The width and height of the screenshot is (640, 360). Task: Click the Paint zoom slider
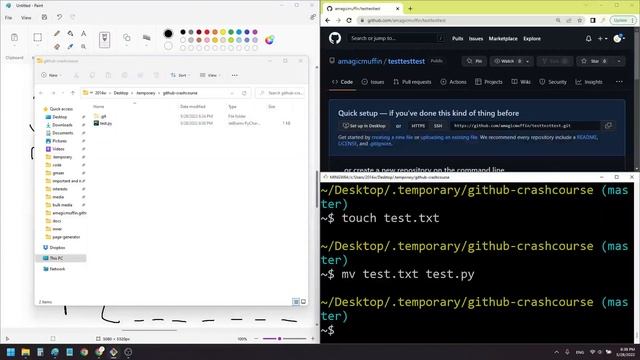pyautogui.click(x=284, y=338)
